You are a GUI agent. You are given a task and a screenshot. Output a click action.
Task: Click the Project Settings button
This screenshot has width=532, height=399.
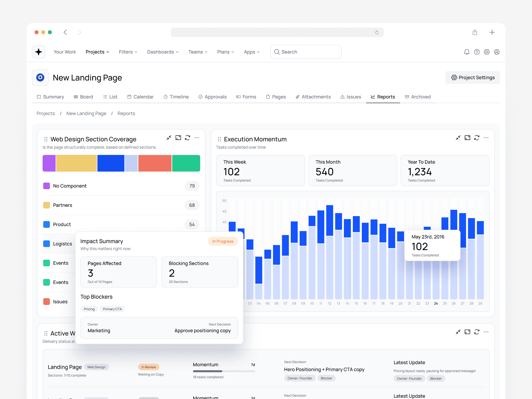pyautogui.click(x=473, y=78)
